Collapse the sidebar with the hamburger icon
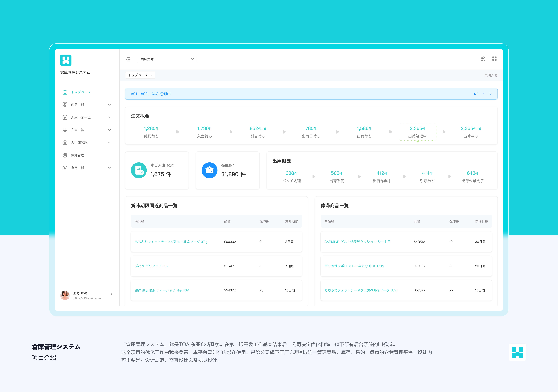Image resolution: width=558 pixels, height=392 pixels. [128, 59]
